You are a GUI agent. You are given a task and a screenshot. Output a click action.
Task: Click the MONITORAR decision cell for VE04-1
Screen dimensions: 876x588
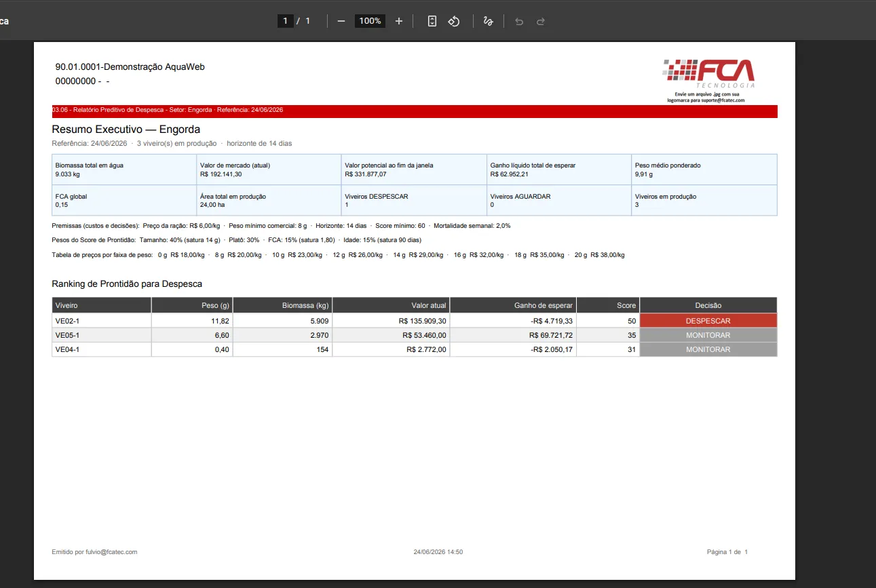point(708,349)
